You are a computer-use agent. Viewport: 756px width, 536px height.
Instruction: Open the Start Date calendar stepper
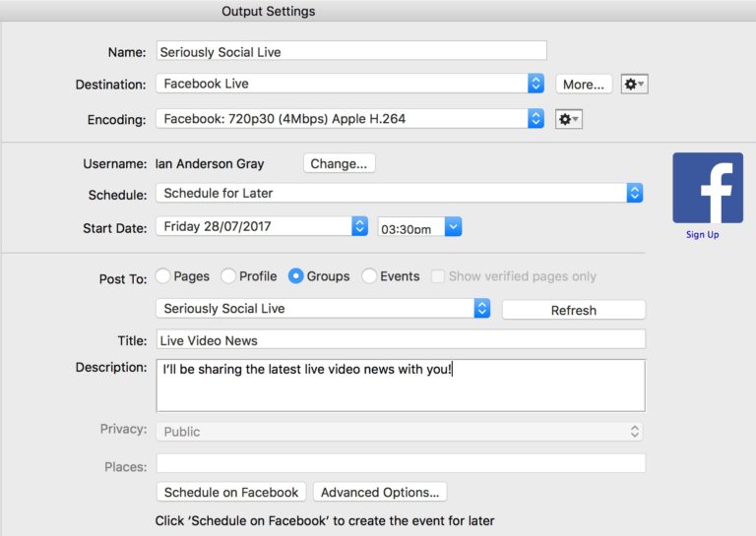359,226
